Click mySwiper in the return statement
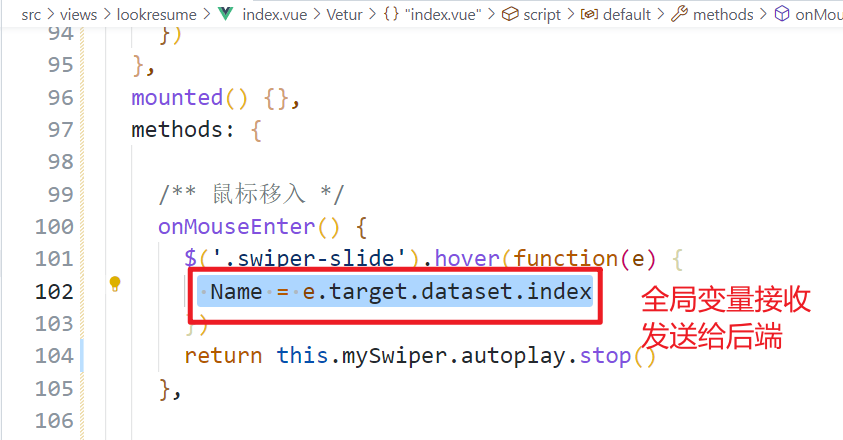Screen dimensions: 843x440 pos(394,357)
